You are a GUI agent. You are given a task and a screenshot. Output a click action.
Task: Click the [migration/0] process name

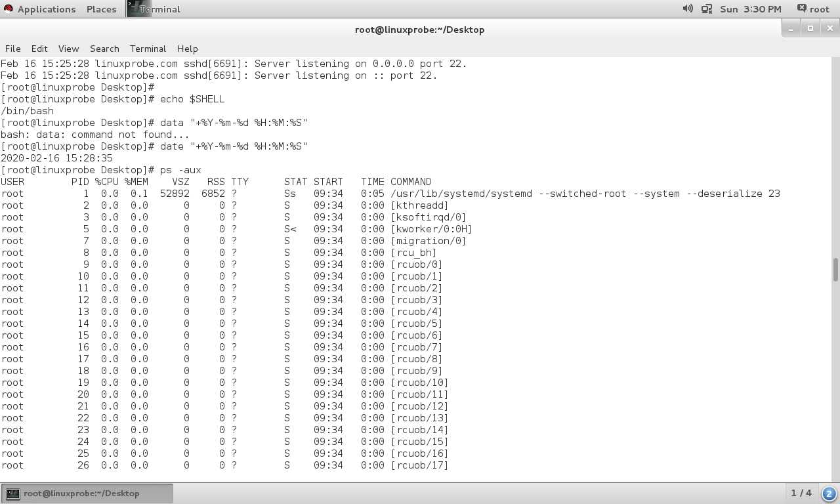pyautogui.click(x=429, y=241)
